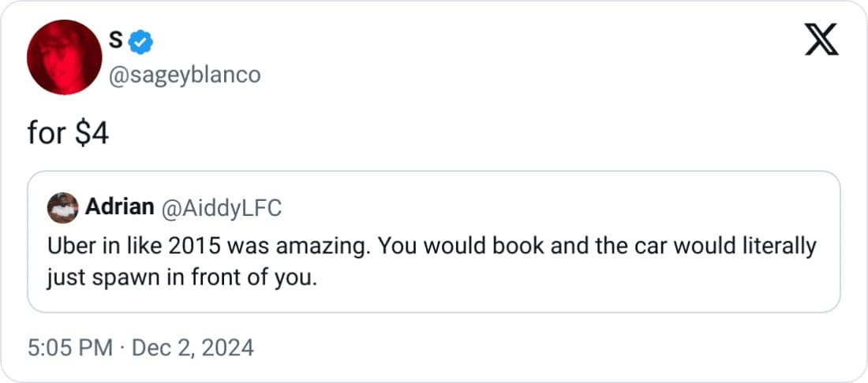Click Adrian's small avatar in quote
This screenshot has height=383, width=868.
point(63,207)
